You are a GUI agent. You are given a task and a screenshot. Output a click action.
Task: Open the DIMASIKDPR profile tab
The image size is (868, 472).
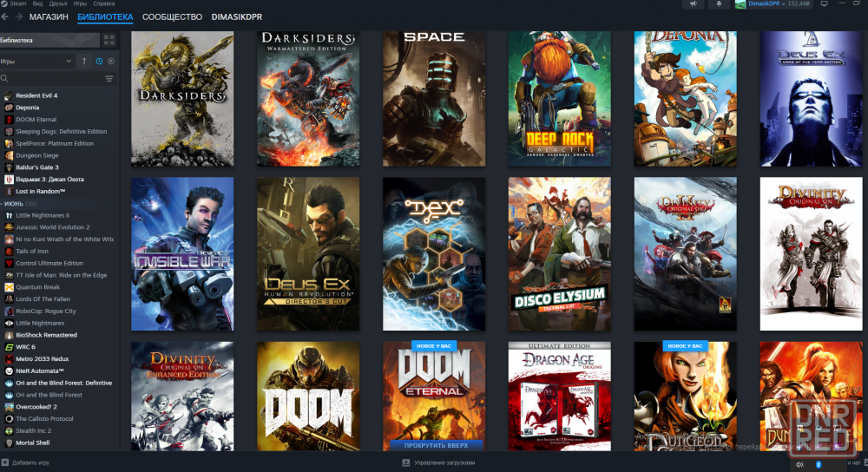(237, 17)
